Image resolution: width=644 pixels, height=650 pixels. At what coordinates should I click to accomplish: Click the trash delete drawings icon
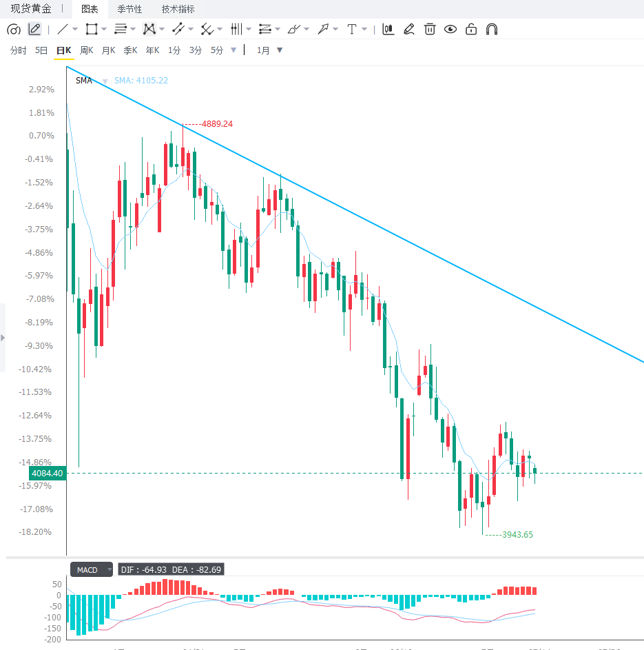tap(430, 30)
